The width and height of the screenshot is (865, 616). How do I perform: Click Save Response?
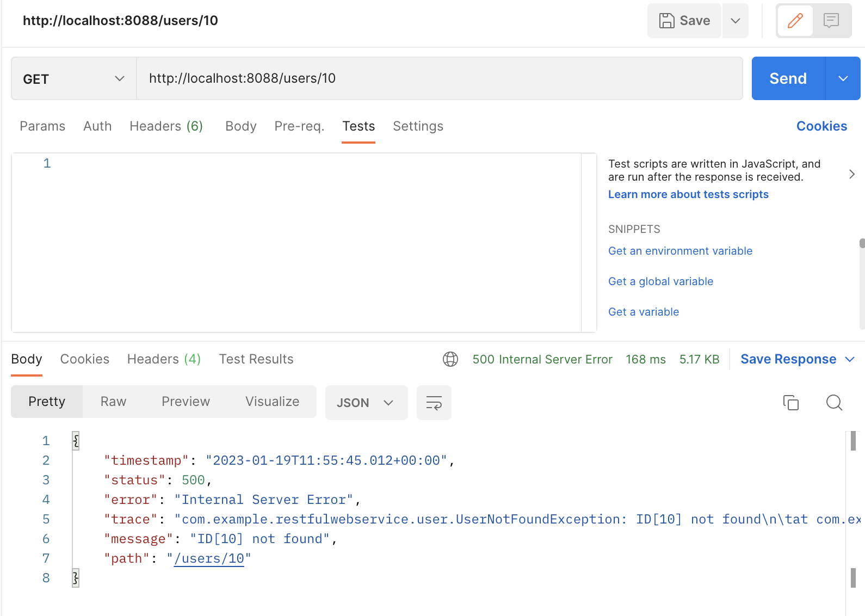point(788,359)
